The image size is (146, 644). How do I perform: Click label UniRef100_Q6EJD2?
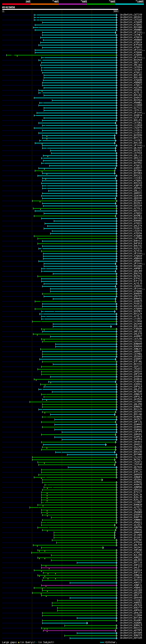131,331
